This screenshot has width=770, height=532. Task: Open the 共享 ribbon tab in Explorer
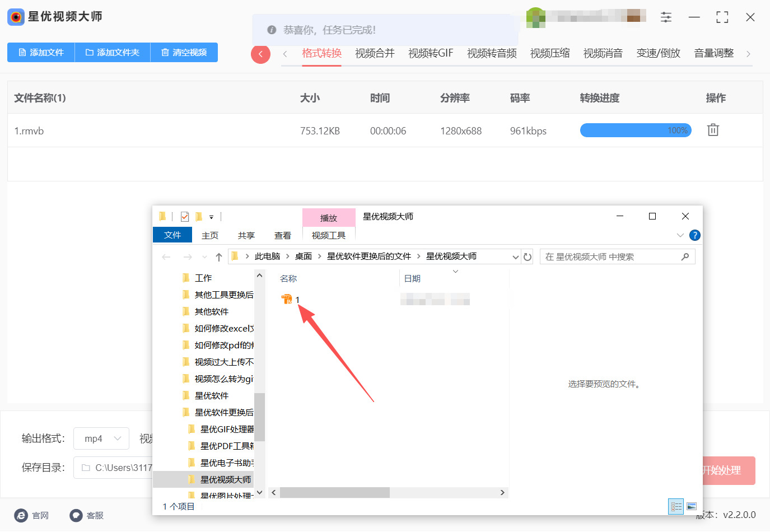246,235
